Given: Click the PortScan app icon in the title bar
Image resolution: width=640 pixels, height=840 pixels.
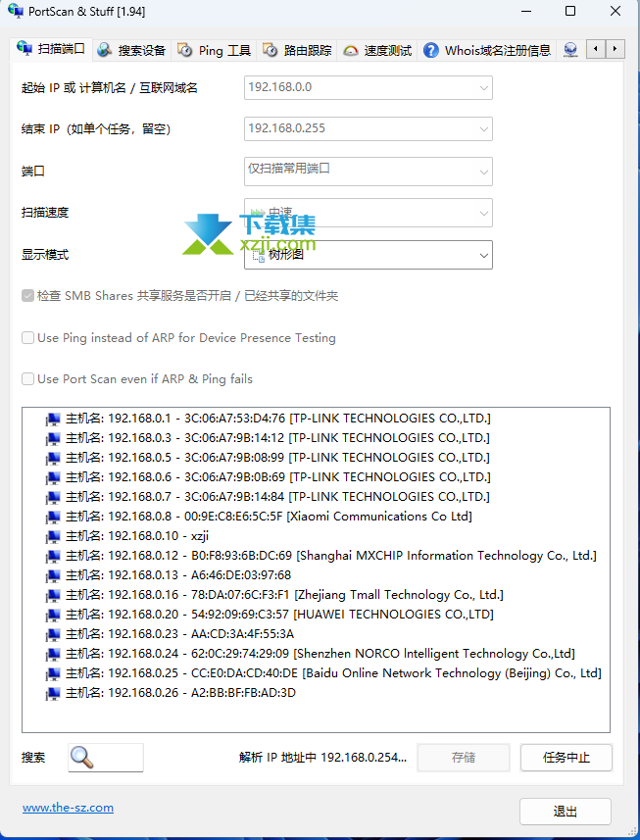Looking at the screenshot, I should [16, 11].
